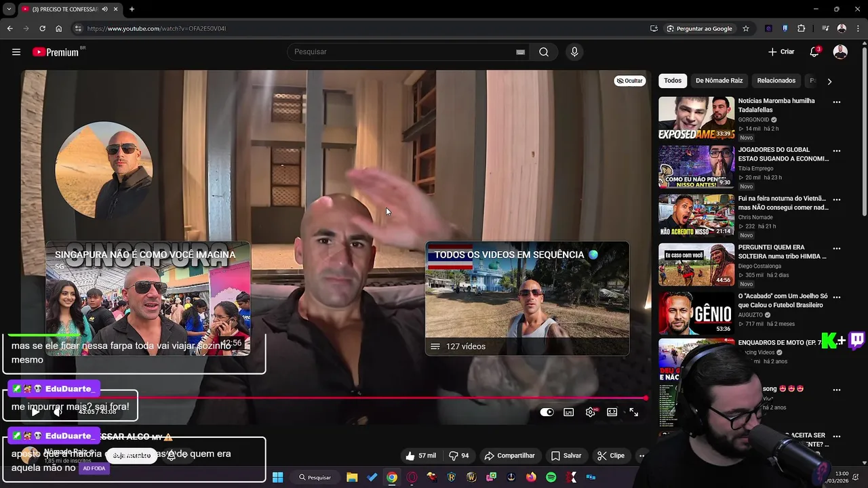
Task: Start voice search with microphone
Action: click(x=574, y=52)
